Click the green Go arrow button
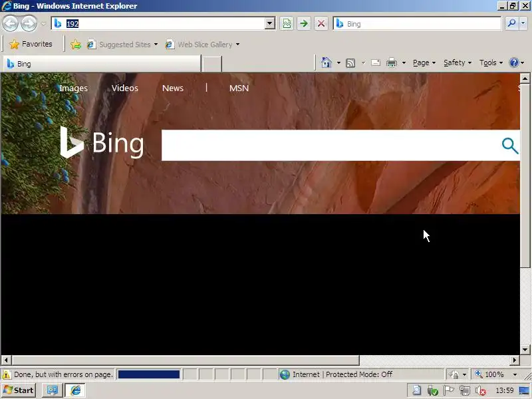The width and height of the screenshot is (532, 399). pos(304,24)
